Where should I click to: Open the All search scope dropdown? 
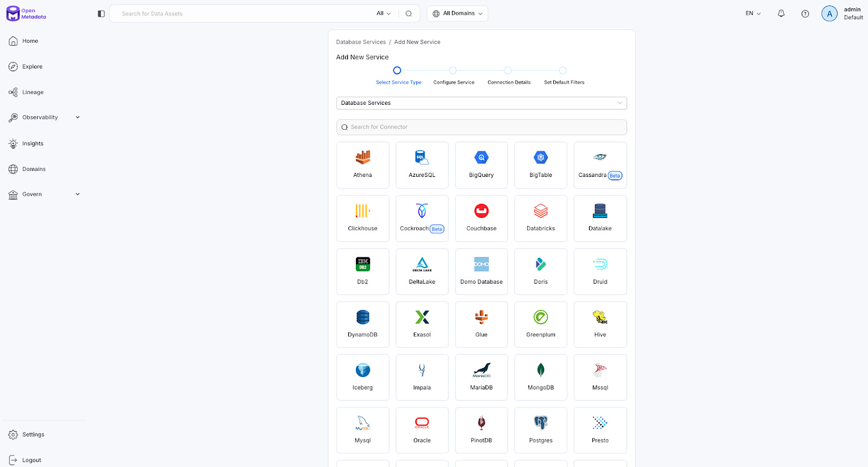tap(383, 13)
